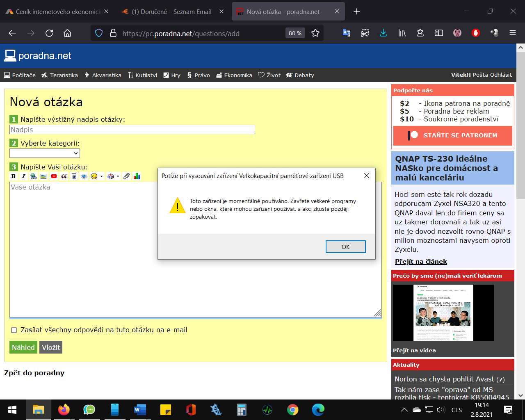Go to the Právo section
The width and height of the screenshot is (525, 420).
198,75
